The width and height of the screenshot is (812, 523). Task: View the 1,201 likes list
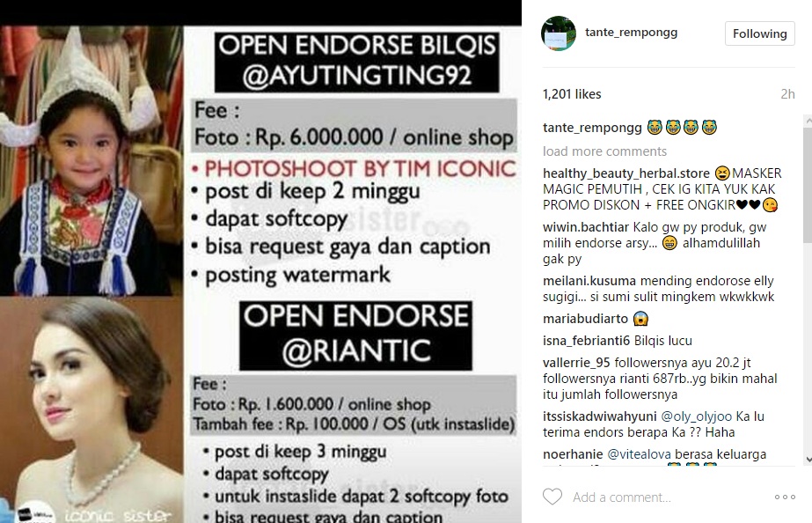572,94
